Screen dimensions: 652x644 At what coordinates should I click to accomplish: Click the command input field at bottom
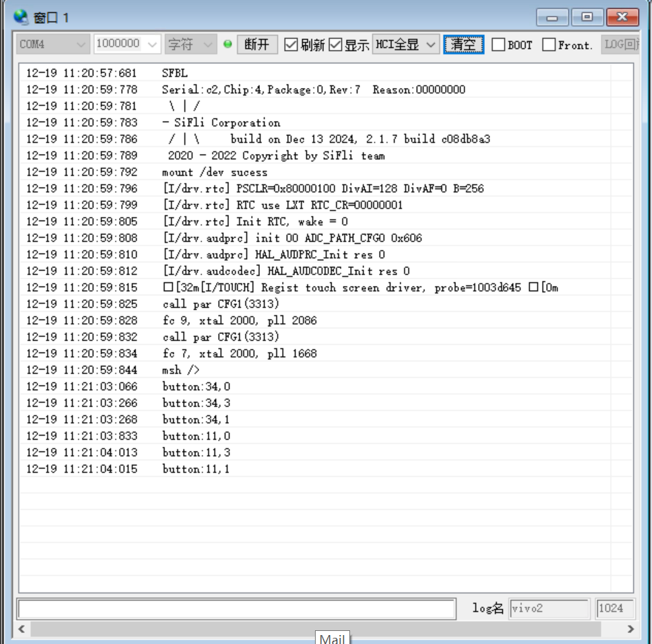click(237, 608)
